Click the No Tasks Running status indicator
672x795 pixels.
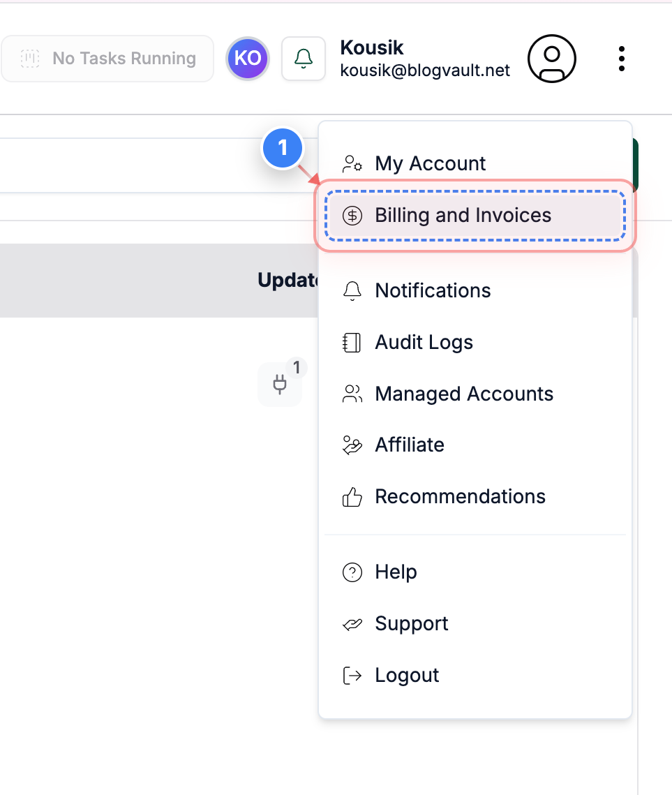[107, 59]
